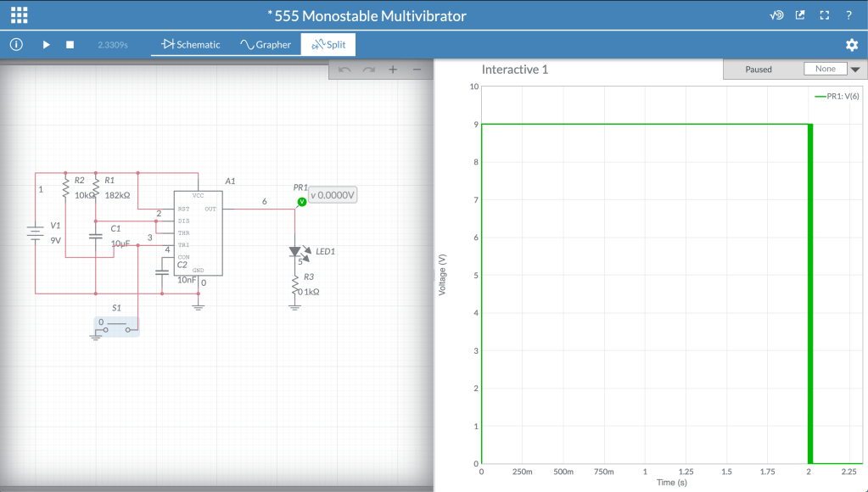The image size is (868, 492).
Task: Switch to the Schematic tab
Action: 191,45
